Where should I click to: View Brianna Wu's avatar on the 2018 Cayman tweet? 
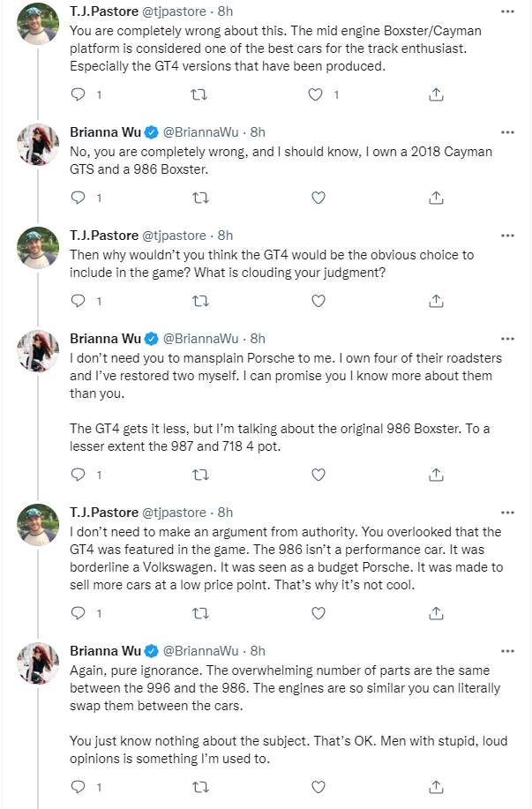pos(38,145)
